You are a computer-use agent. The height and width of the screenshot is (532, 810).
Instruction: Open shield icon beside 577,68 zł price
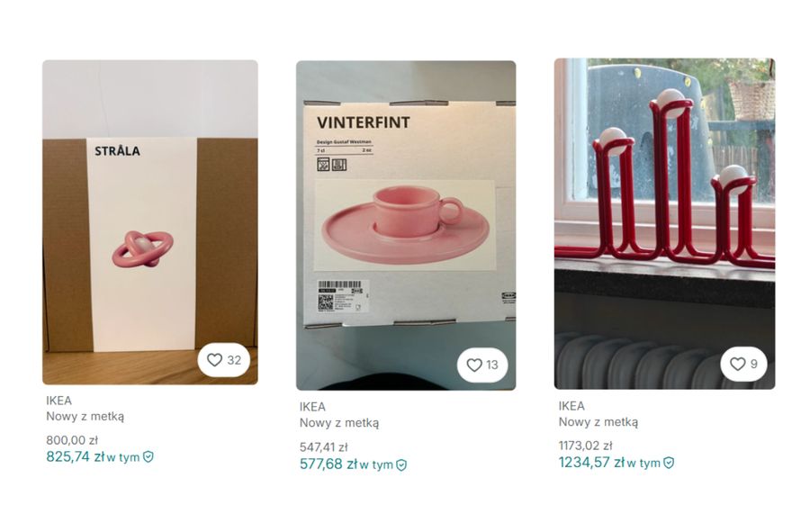coord(401,464)
